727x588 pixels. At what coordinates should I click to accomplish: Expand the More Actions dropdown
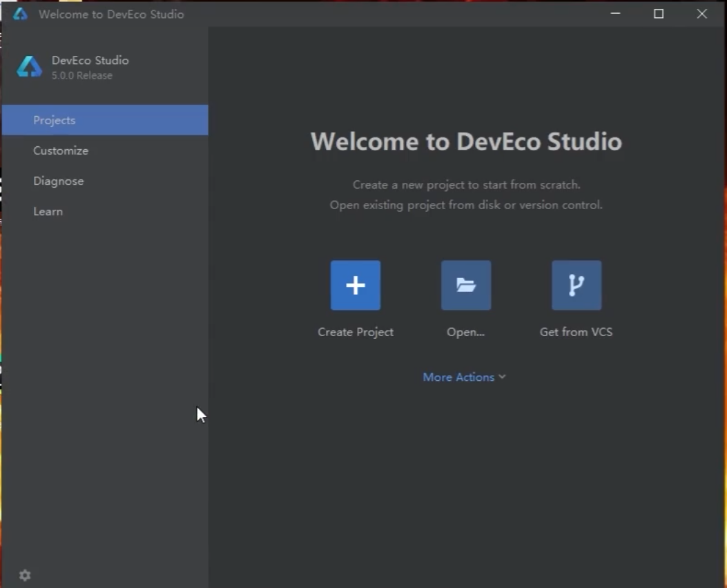point(464,378)
